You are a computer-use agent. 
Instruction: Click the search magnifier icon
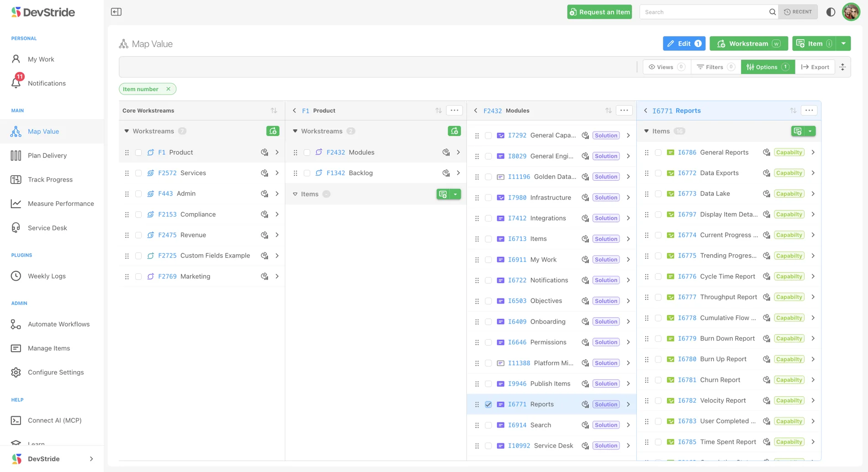pos(772,12)
